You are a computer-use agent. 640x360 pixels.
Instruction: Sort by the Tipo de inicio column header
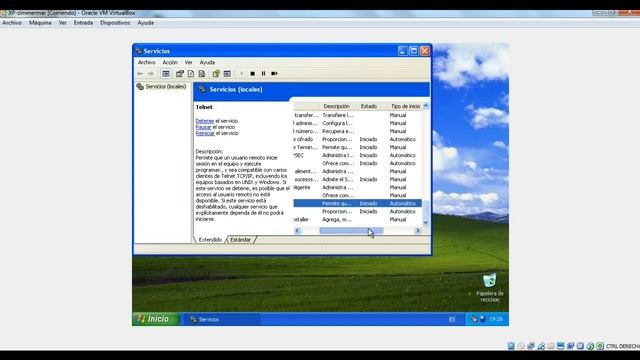click(x=405, y=106)
